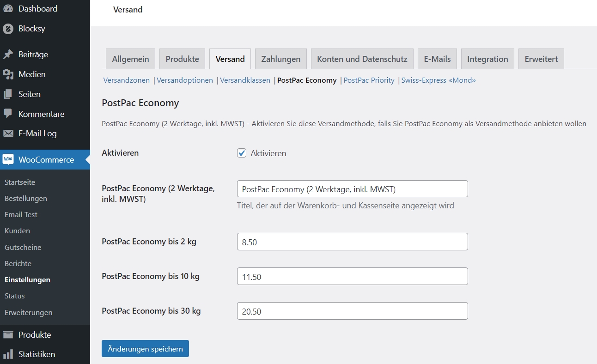Open the Allgemein settings tab

[130, 59]
